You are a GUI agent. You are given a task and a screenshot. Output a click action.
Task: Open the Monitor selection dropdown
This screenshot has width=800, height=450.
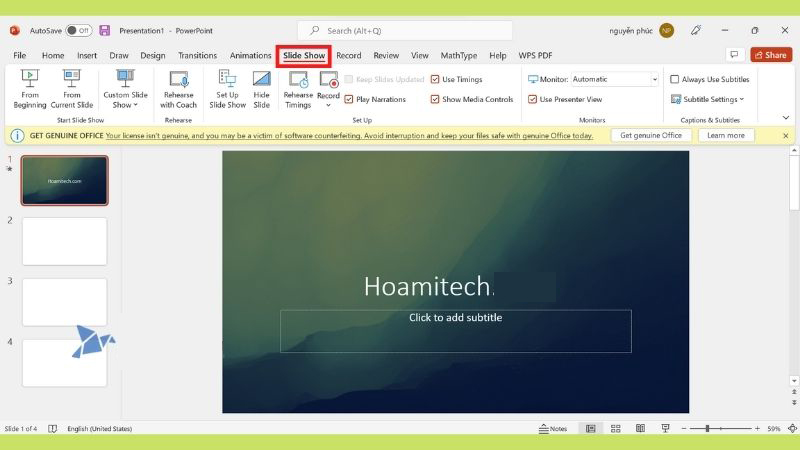pyautogui.click(x=614, y=79)
